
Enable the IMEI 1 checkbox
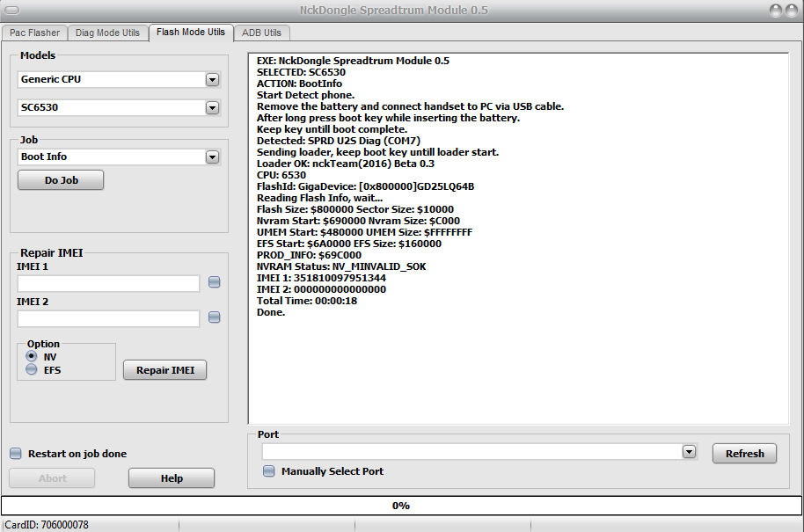(215, 282)
